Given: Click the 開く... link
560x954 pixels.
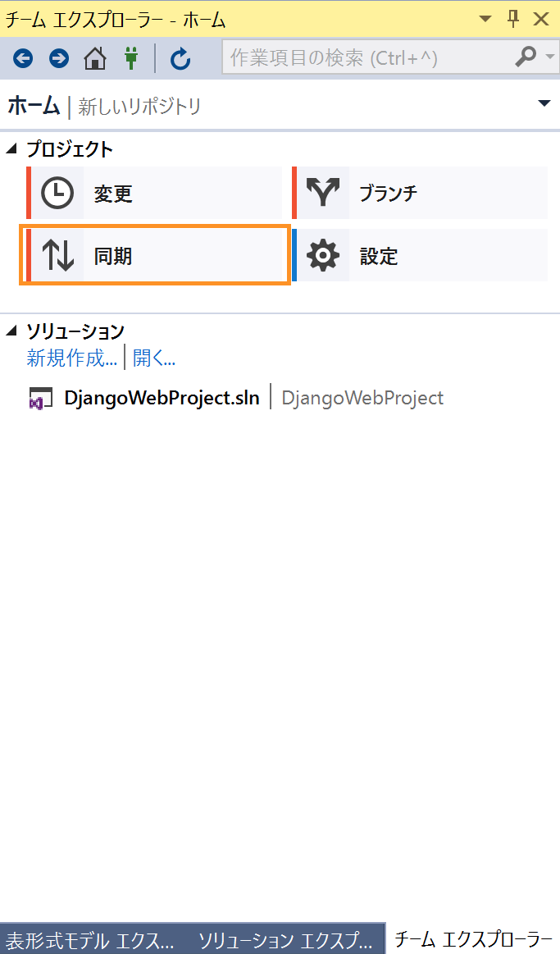Looking at the screenshot, I should pos(154,358).
